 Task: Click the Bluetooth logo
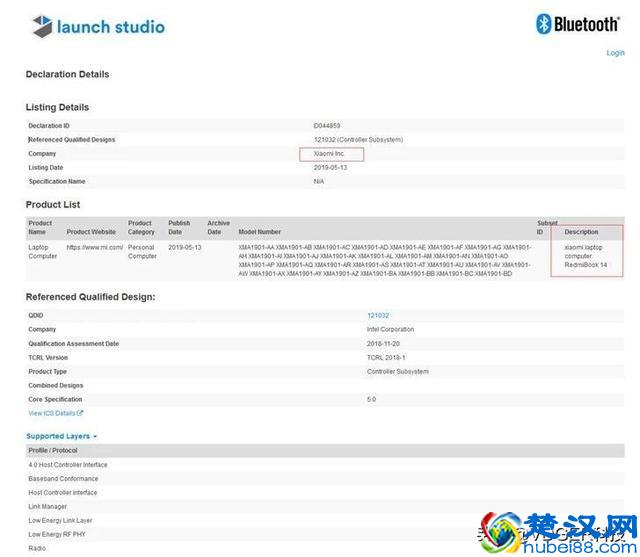pos(578,24)
